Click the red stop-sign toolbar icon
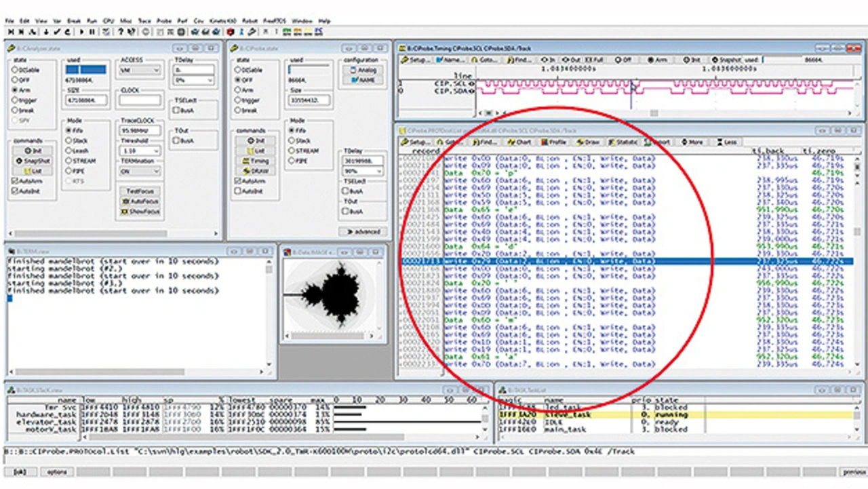This screenshot has height=489, width=868. coord(231,31)
